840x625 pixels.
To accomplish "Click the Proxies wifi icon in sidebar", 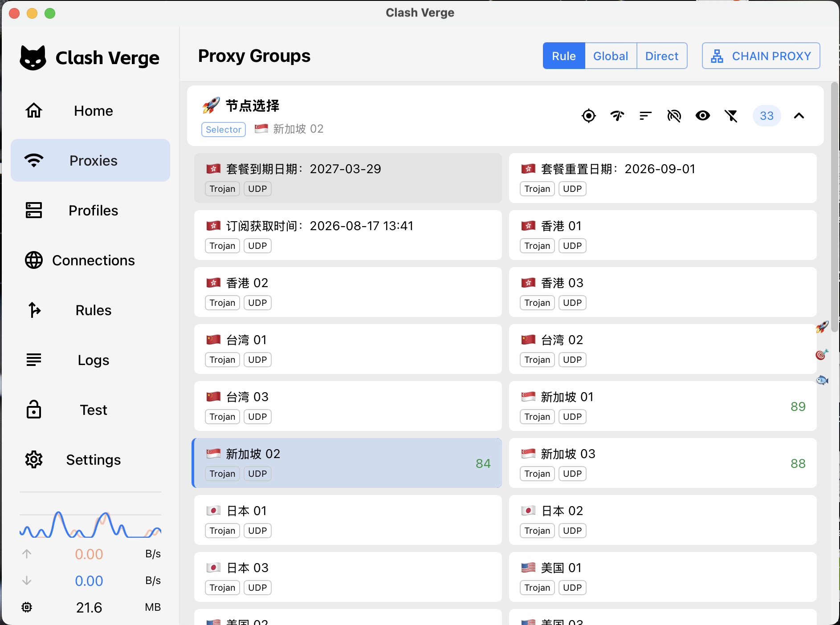I will coord(34,160).
